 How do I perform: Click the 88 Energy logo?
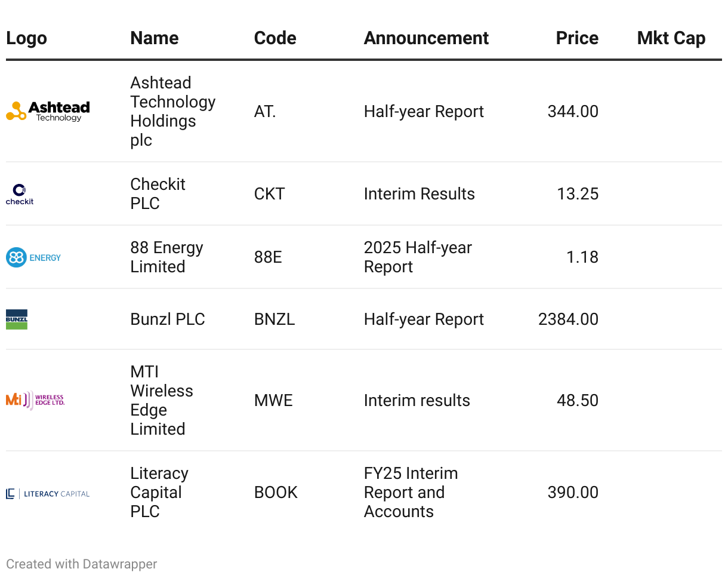pos(33,257)
